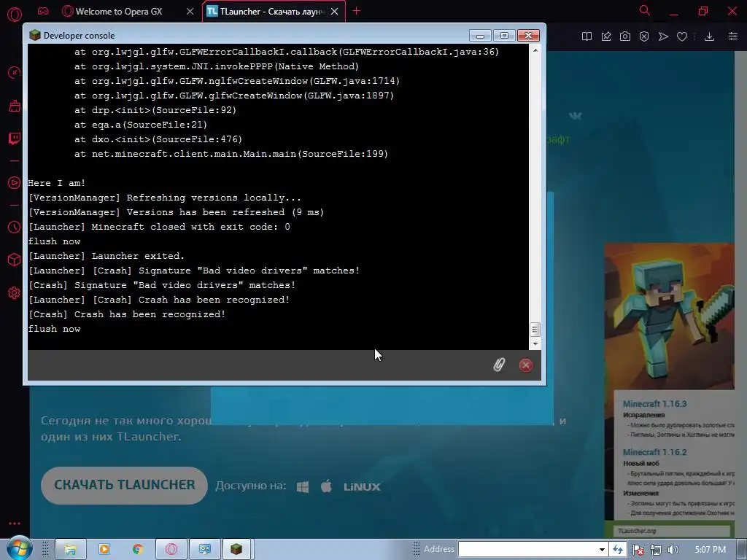
Task: Open media player taskbar icon
Action: (104, 549)
